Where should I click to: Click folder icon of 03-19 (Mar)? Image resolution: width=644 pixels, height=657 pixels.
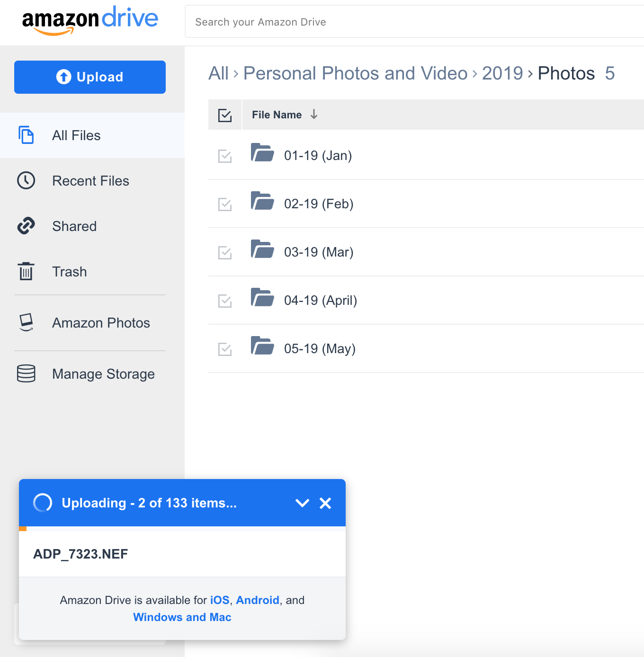pos(262,249)
